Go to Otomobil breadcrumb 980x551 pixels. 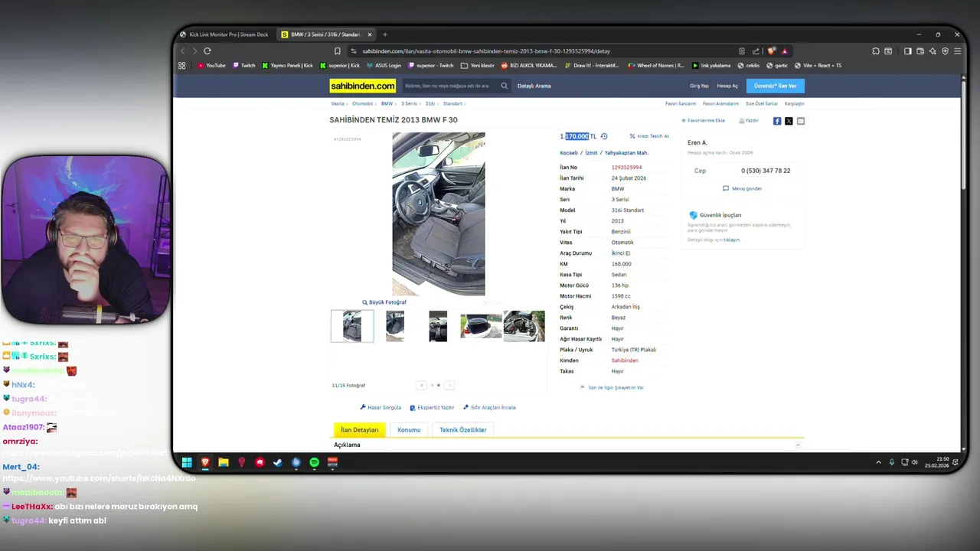(x=362, y=103)
